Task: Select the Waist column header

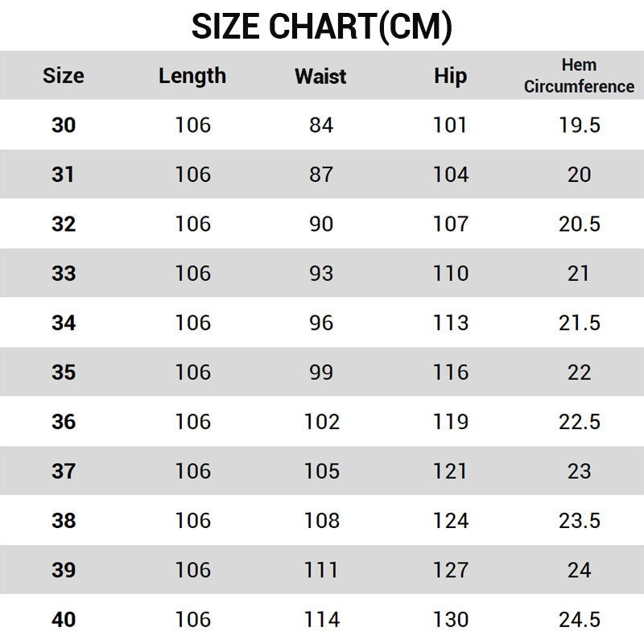Action: [x=320, y=76]
